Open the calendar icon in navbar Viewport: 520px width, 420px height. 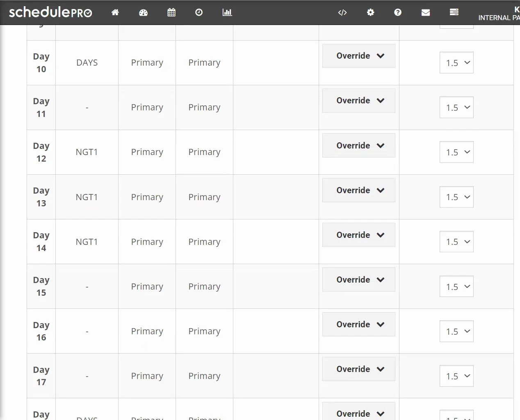click(x=171, y=12)
